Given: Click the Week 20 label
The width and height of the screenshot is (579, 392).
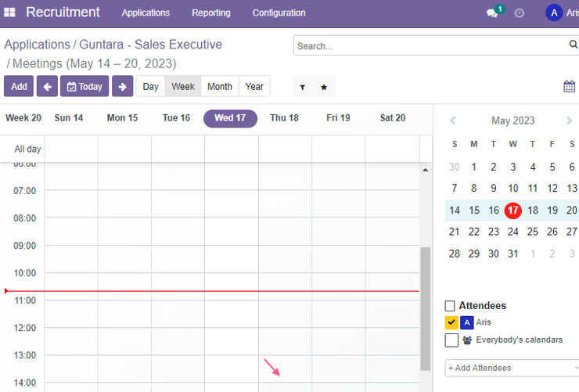Looking at the screenshot, I should pos(23,118).
